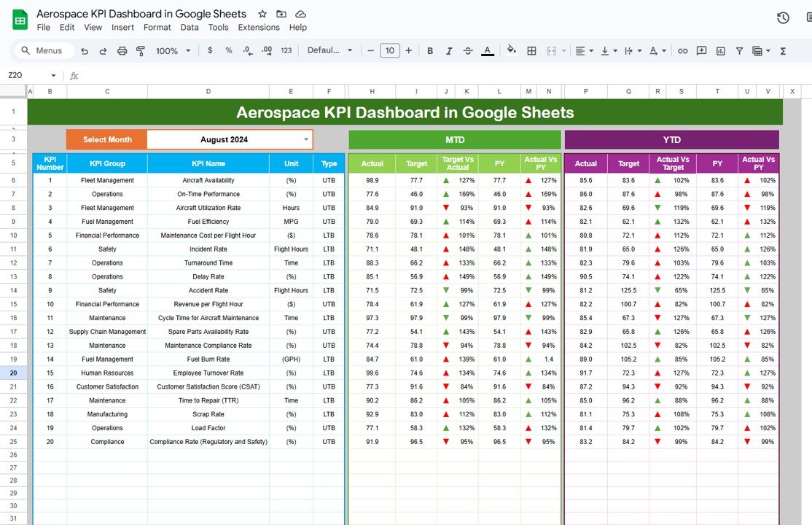Open the Functions sigma icon
Screen dimensions: 812x525
(783, 51)
